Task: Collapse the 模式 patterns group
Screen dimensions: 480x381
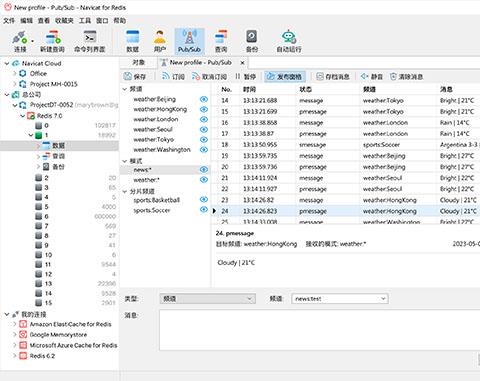Action: [125, 161]
